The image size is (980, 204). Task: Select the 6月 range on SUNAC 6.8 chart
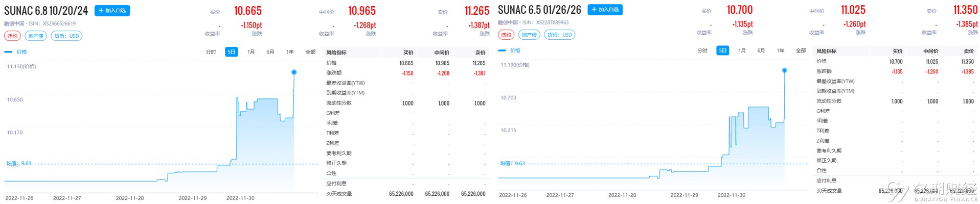[x=270, y=52]
